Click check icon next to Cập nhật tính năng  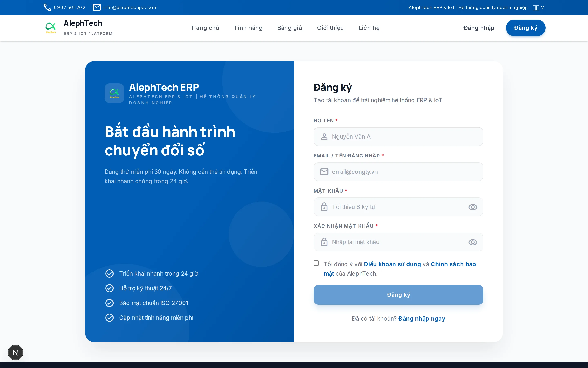point(109,318)
